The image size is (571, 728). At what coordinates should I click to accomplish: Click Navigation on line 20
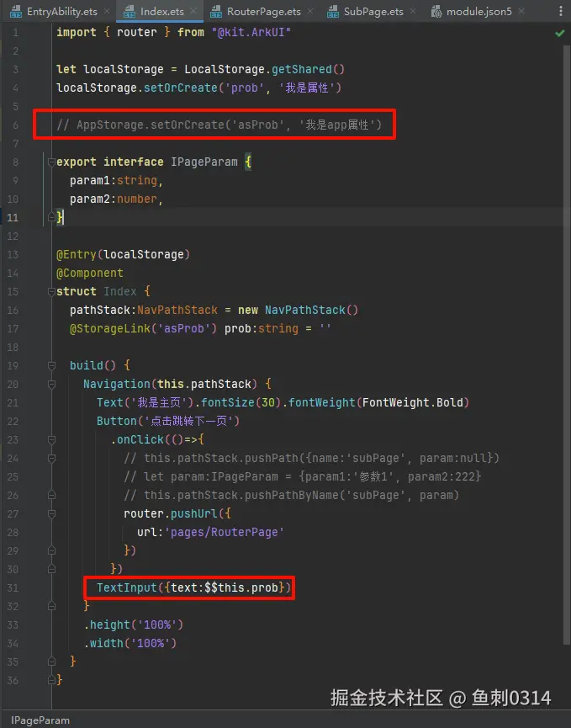[x=116, y=384]
